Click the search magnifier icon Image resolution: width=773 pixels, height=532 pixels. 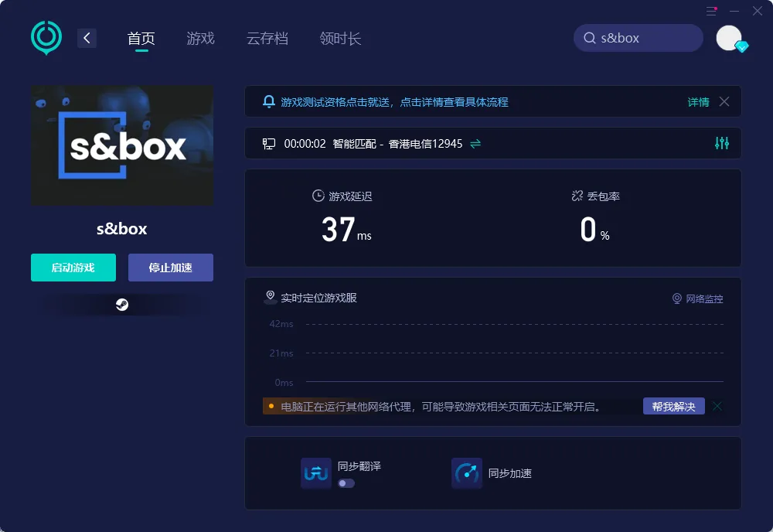coord(590,38)
